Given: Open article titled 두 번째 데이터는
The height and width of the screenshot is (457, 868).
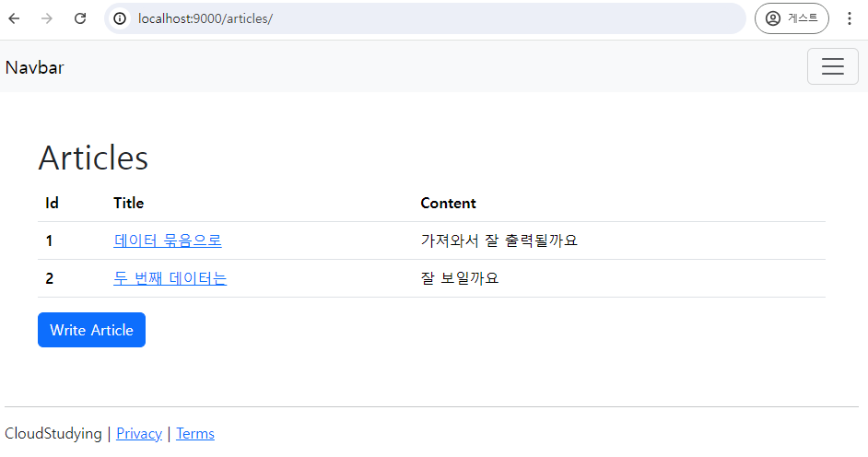Looking at the screenshot, I should (170, 278).
